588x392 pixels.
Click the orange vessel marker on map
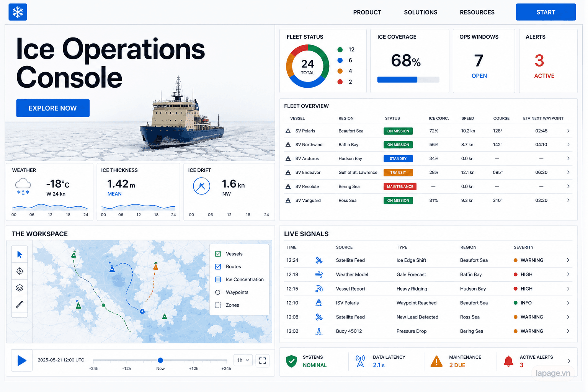[x=156, y=266]
